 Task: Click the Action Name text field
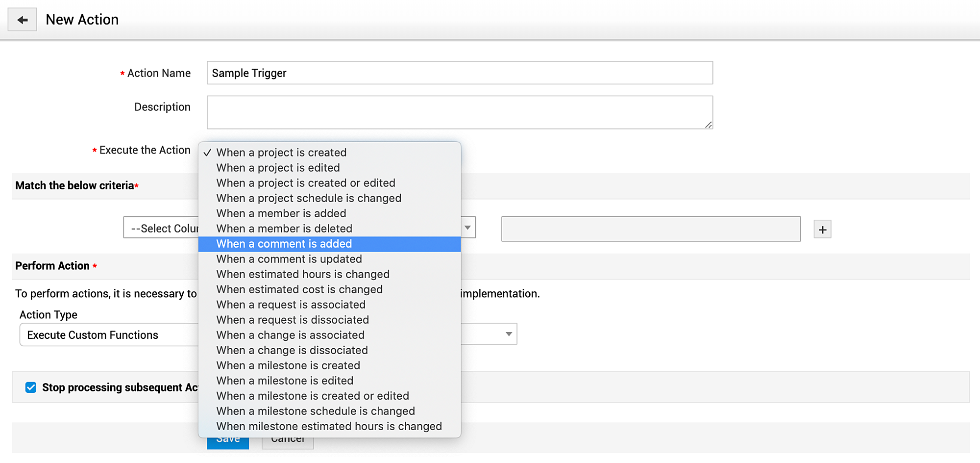tap(460, 73)
